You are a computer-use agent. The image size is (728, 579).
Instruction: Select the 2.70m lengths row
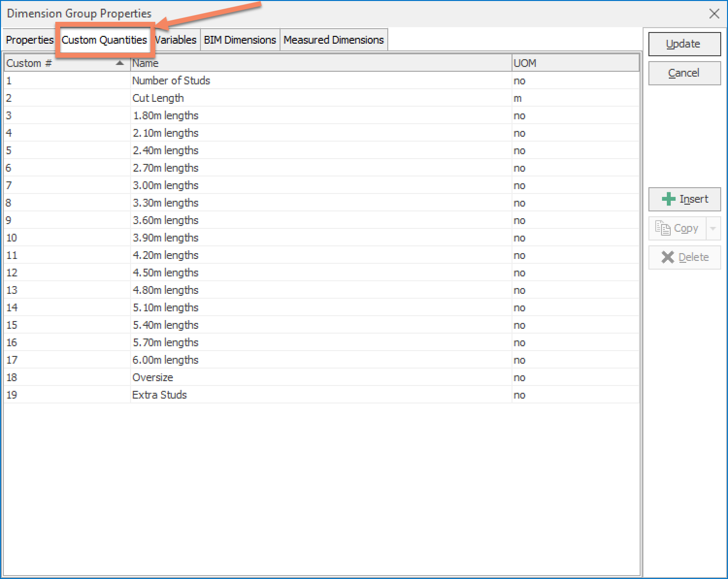coord(322,168)
